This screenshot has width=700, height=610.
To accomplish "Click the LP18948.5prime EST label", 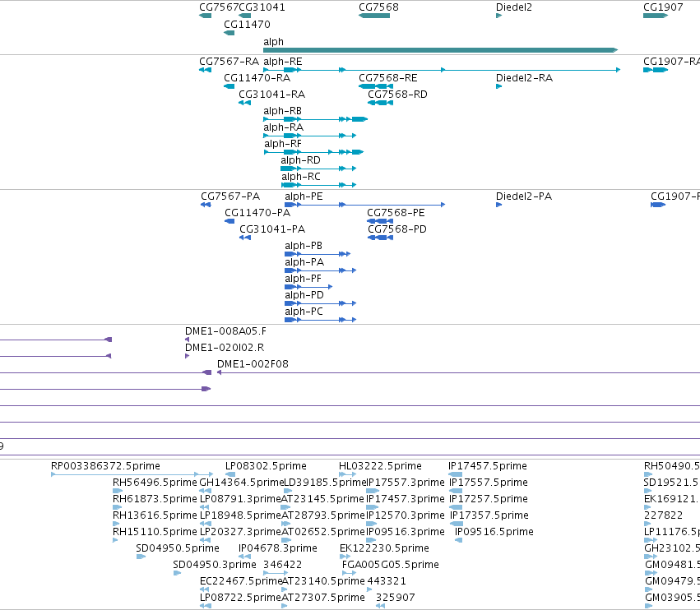I will click(x=240, y=515).
